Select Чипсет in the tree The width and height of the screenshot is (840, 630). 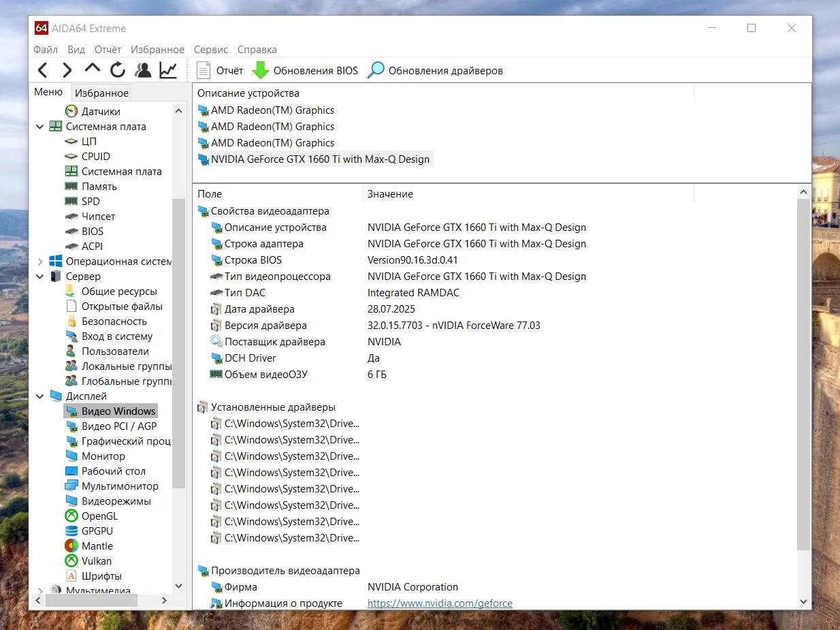(x=90, y=216)
